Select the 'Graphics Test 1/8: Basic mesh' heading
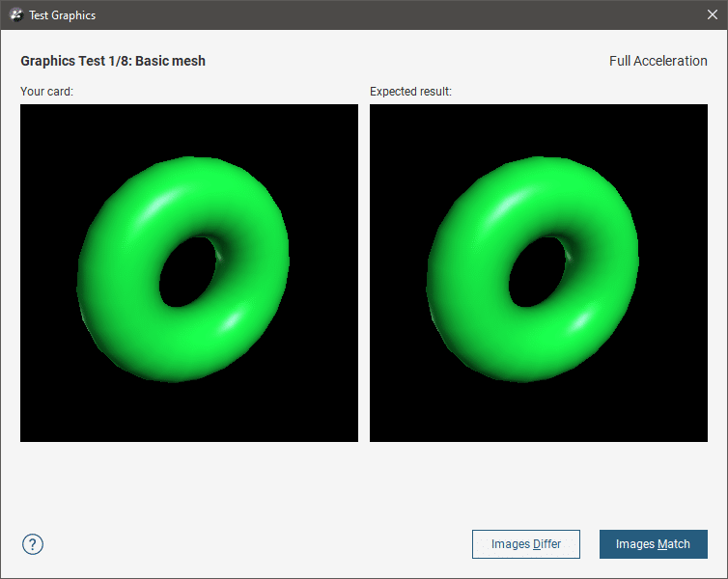 tap(113, 61)
